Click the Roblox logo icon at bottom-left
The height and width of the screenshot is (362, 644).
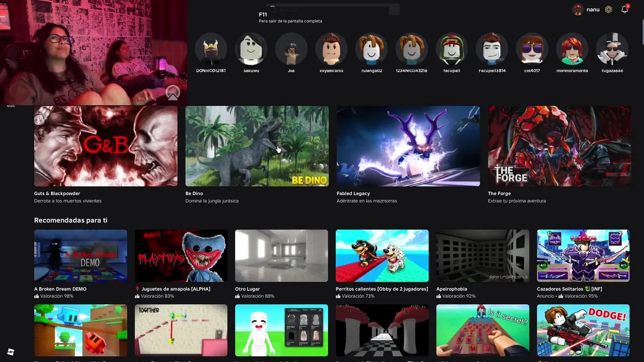point(11,352)
